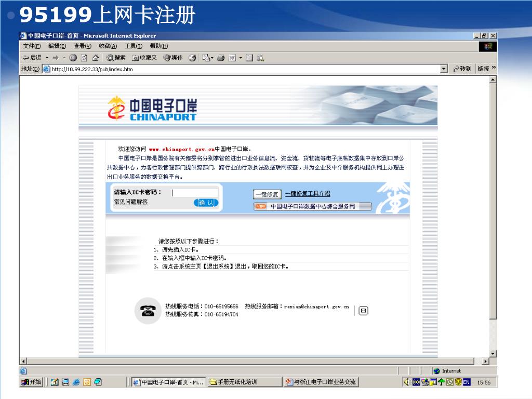Click the History icon in toolbar
This screenshot has width=532, height=399.
(192, 58)
